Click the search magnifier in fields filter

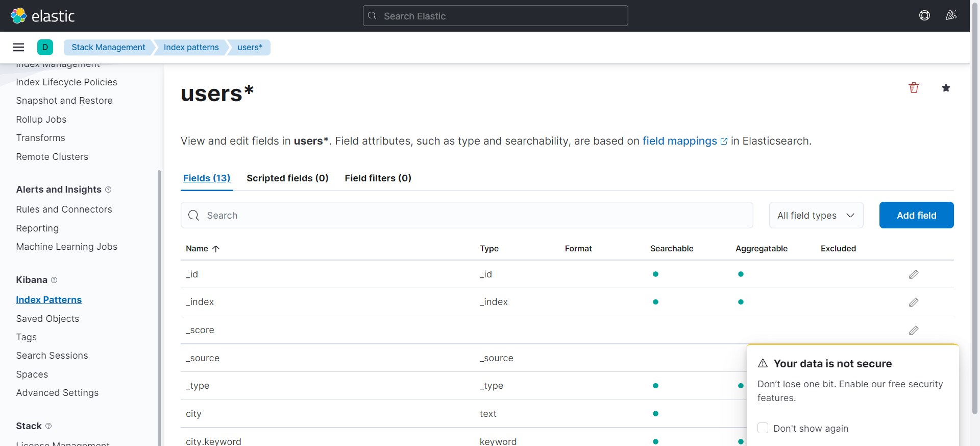point(194,216)
